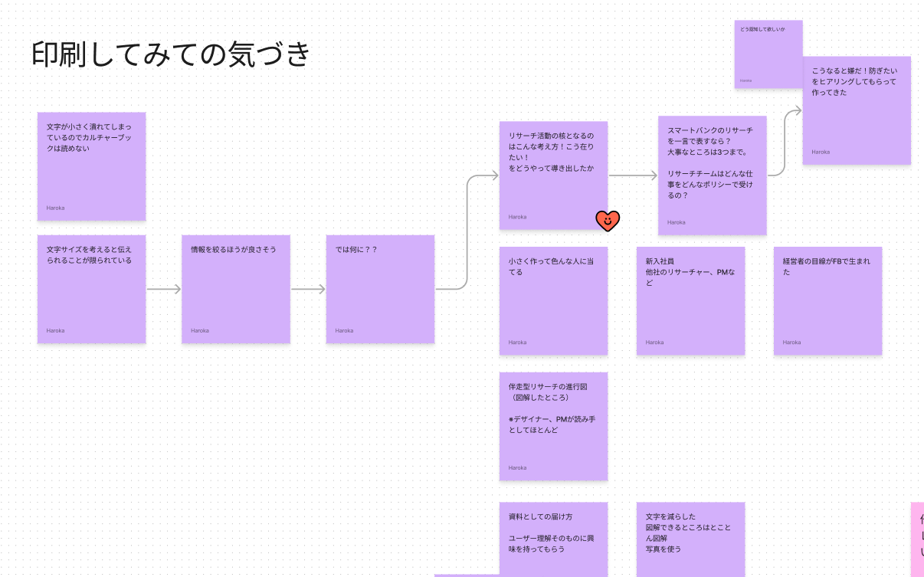Select the sticky note 伴走型リサーチの進行図

pos(553,426)
